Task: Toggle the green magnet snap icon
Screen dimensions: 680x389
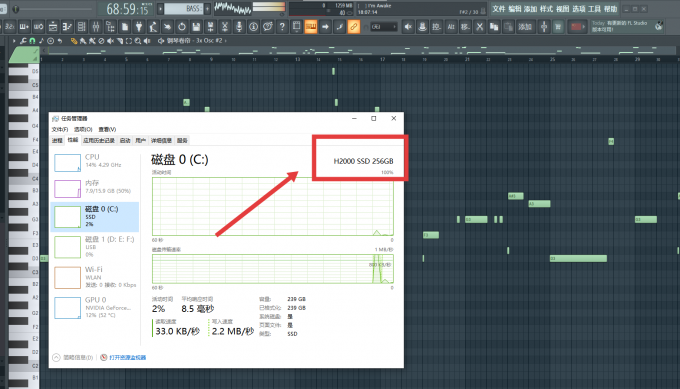Action: [32, 41]
